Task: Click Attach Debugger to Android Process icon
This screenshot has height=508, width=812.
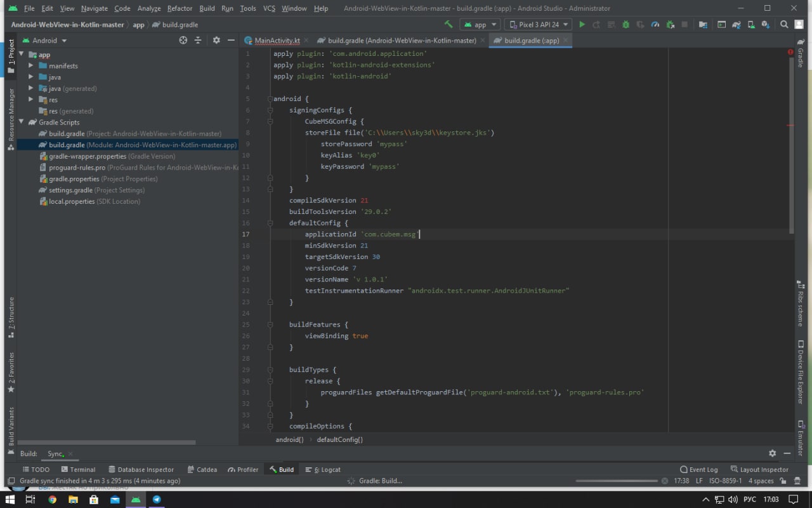Action: click(670, 25)
